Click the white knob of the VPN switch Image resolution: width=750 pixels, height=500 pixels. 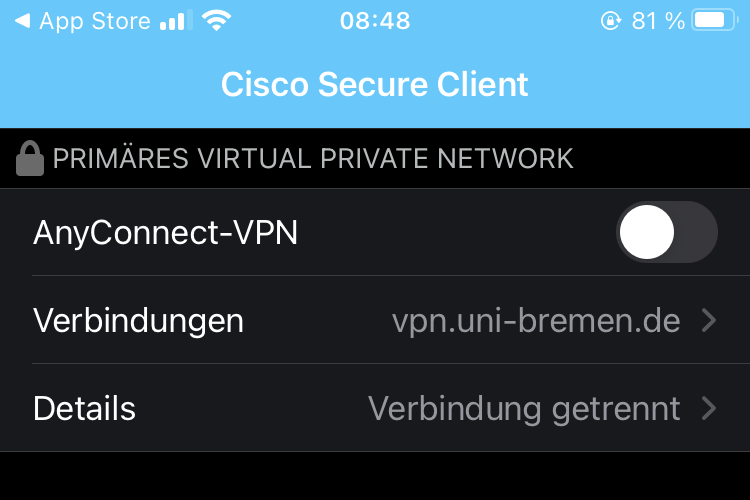[x=647, y=232]
